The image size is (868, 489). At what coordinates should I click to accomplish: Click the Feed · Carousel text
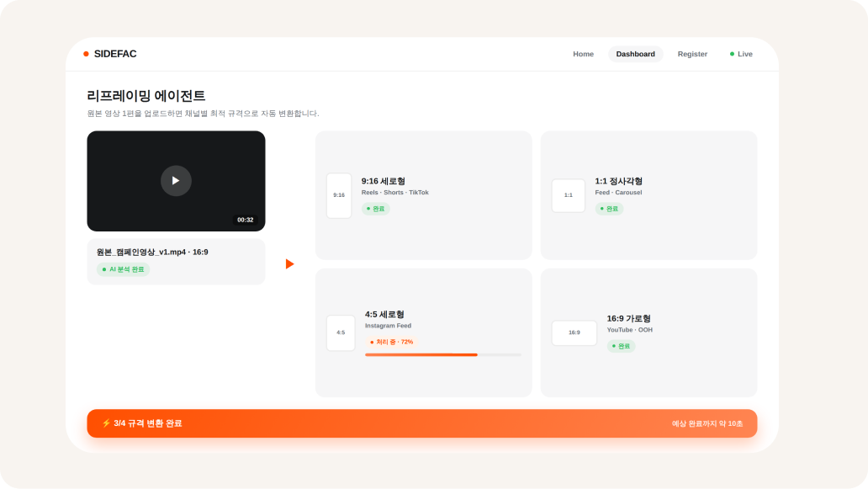click(x=618, y=193)
